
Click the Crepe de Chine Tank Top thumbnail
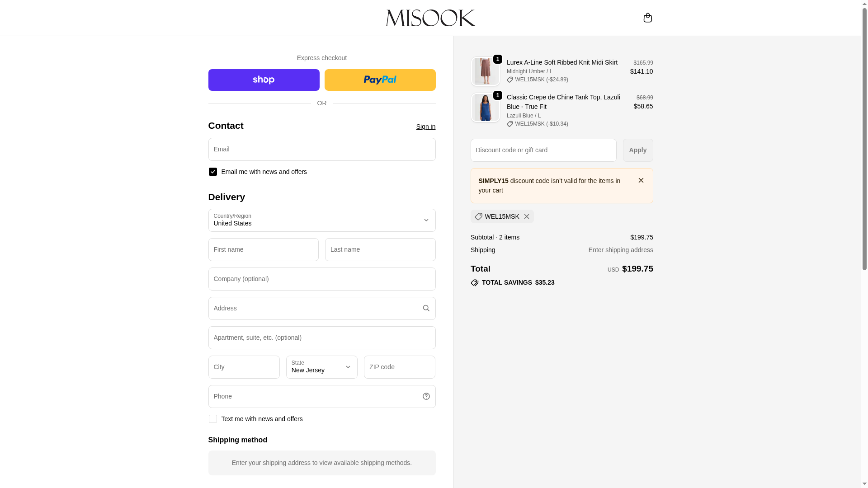point(485,108)
